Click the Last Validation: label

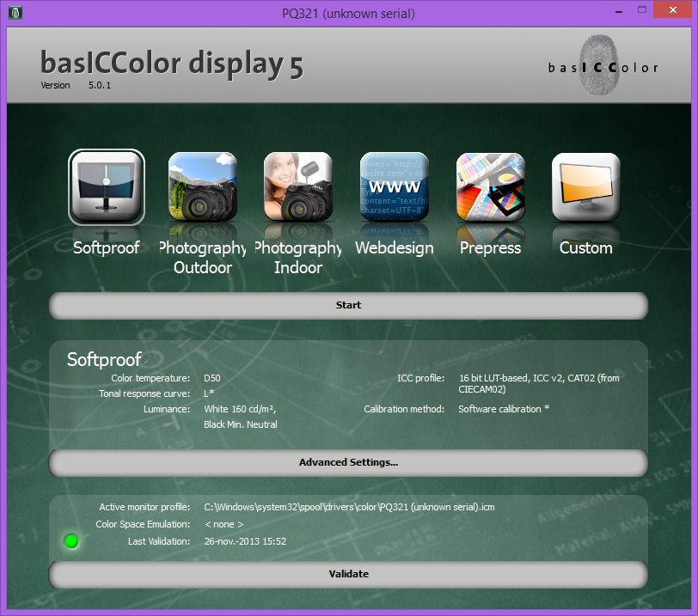click(159, 541)
